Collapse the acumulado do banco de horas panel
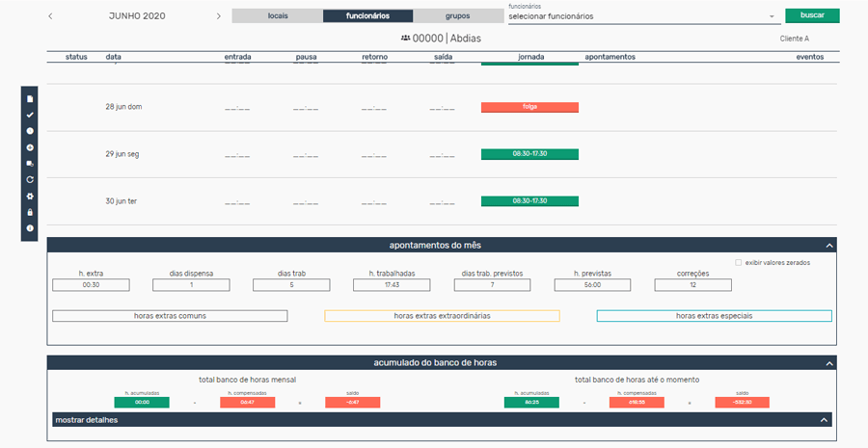The image size is (868, 448). point(828,363)
